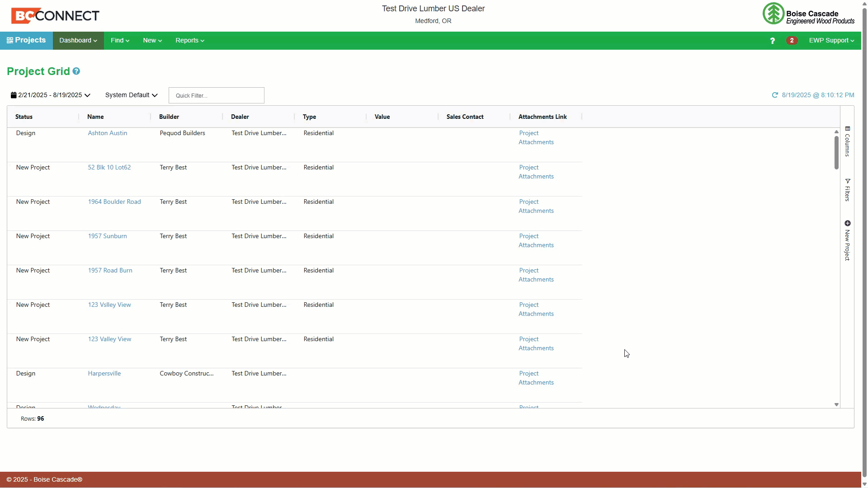This screenshot has height=488, width=868.
Task: Sort by the Dealer column header
Action: pyautogui.click(x=240, y=117)
